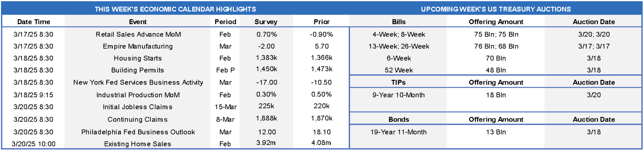
Task: Click the Initial Jobless Claims event
Action: tap(137, 107)
